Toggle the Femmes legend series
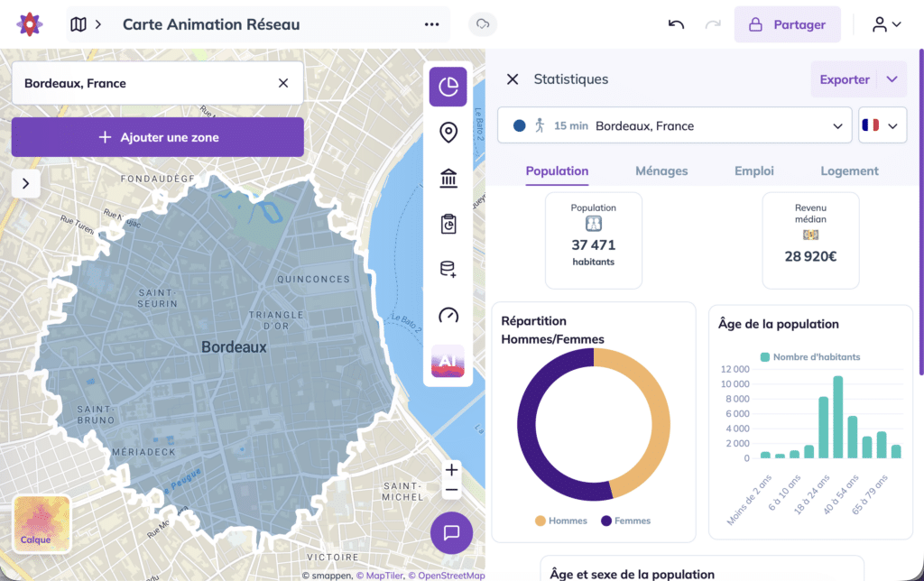Viewport: 924px width, 581px height. [x=626, y=521]
